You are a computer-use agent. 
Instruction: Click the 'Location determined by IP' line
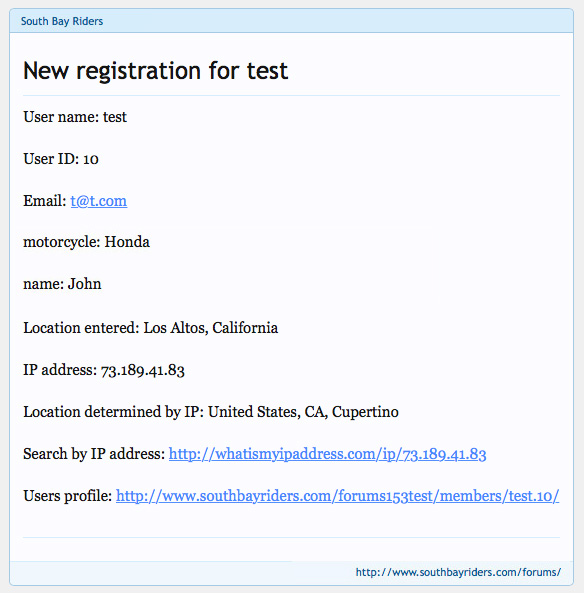[x=211, y=412]
